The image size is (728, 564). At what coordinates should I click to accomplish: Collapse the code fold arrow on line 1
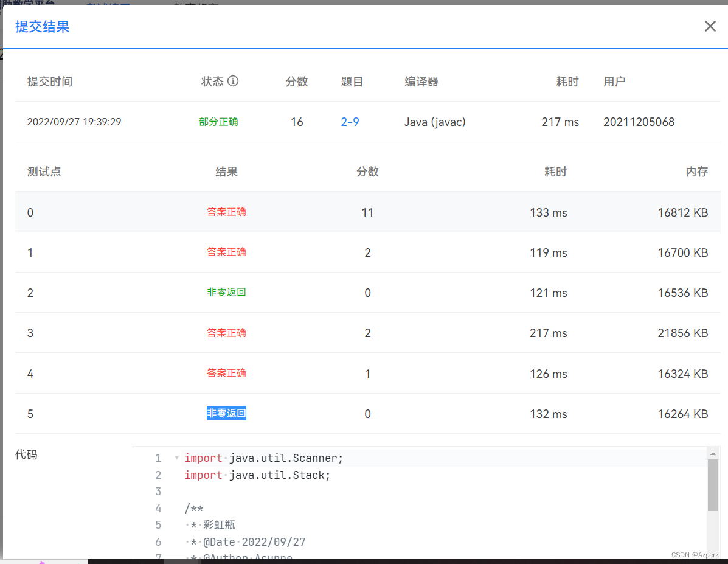pos(176,458)
